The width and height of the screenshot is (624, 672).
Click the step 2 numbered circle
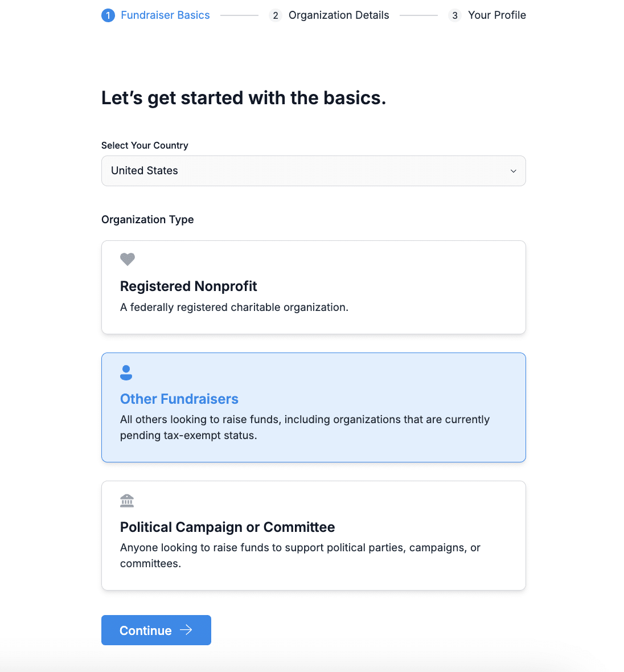point(276,15)
